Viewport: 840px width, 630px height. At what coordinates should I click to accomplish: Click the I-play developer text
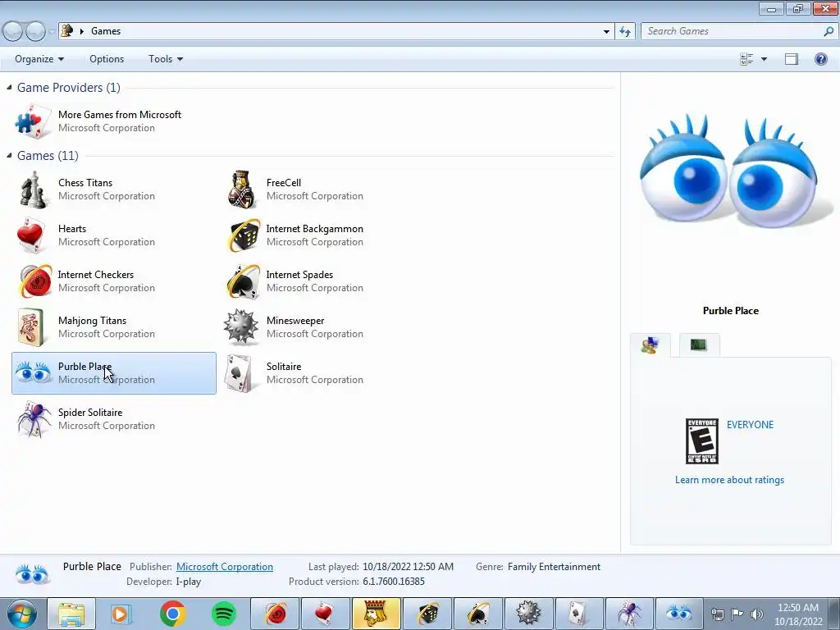tap(188, 582)
